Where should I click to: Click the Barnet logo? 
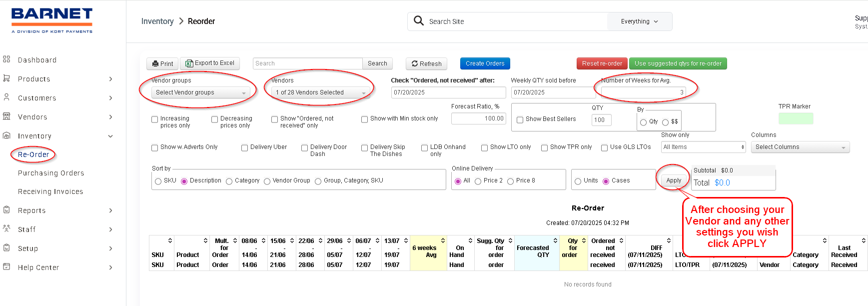tap(52, 20)
